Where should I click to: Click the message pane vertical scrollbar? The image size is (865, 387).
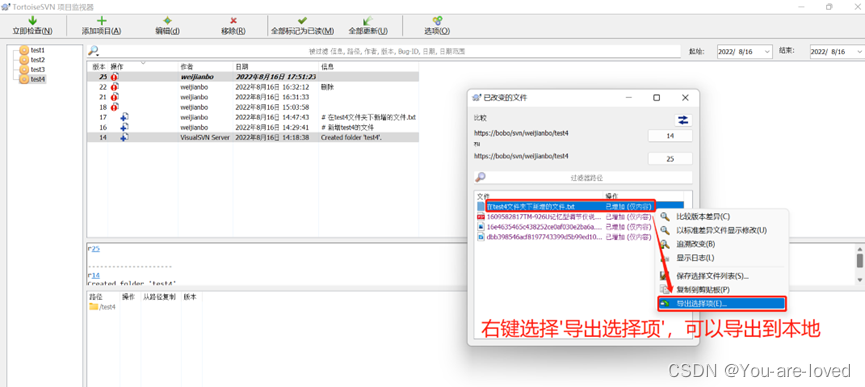[x=859, y=264]
